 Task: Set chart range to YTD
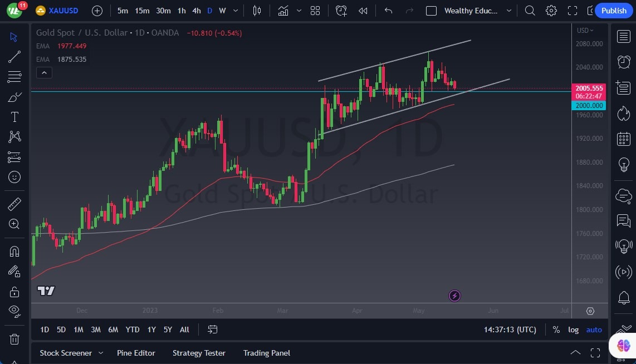tap(132, 329)
